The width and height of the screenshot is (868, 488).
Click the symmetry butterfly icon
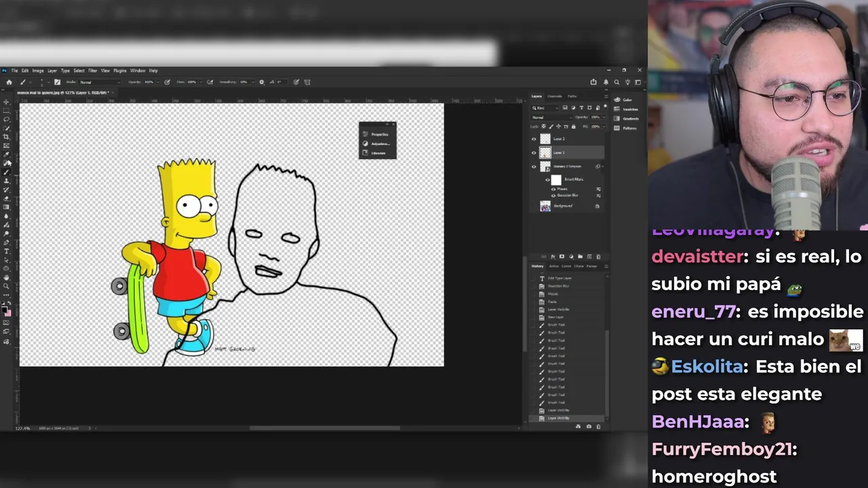pyautogui.click(x=308, y=82)
